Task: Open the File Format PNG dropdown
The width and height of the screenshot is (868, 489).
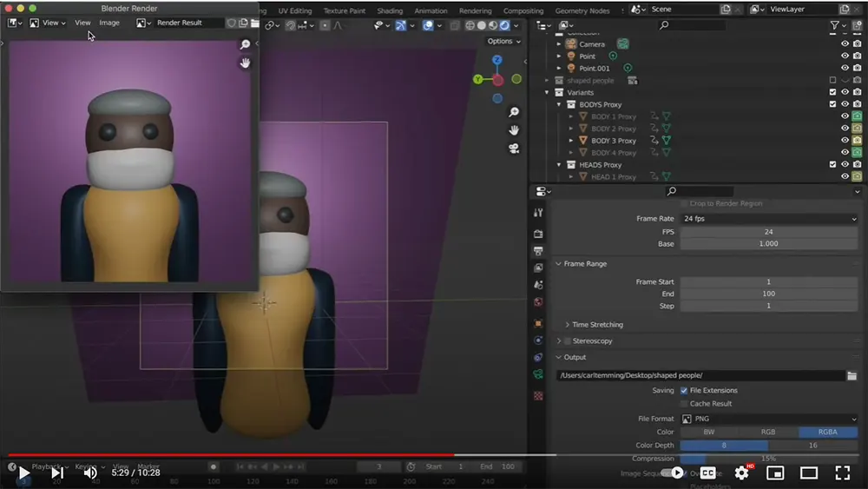Action: pyautogui.click(x=769, y=420)
